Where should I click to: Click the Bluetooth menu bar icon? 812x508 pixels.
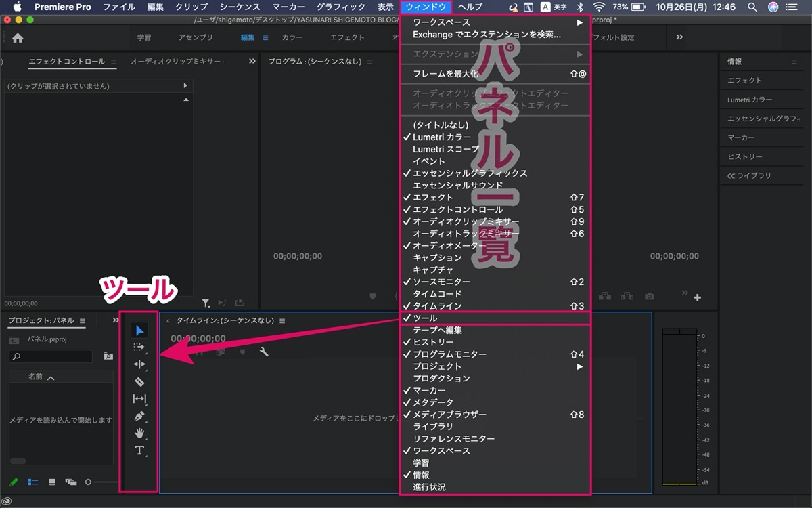pos(580,7)
